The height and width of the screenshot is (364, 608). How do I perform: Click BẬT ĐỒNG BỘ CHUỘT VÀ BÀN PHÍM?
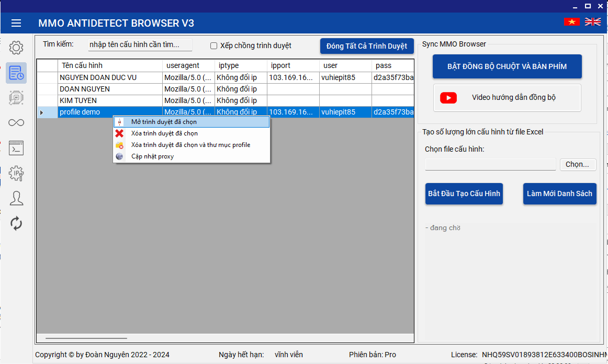coord(507,66)
